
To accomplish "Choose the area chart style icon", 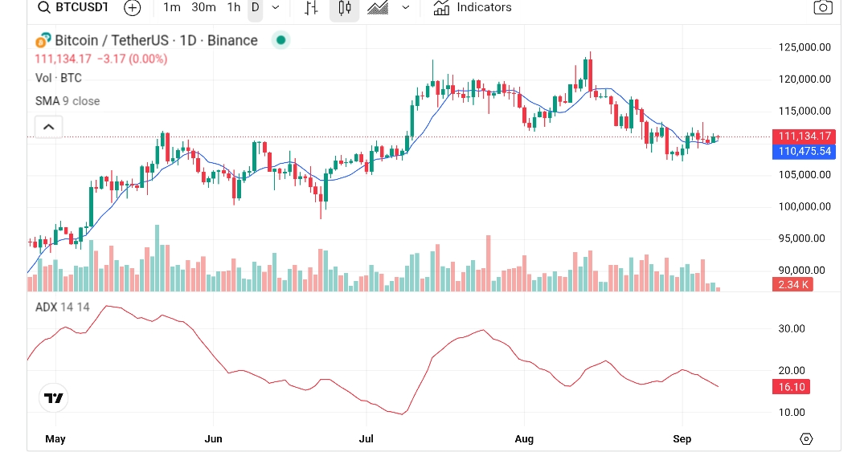I will click(x=378, y=8).
